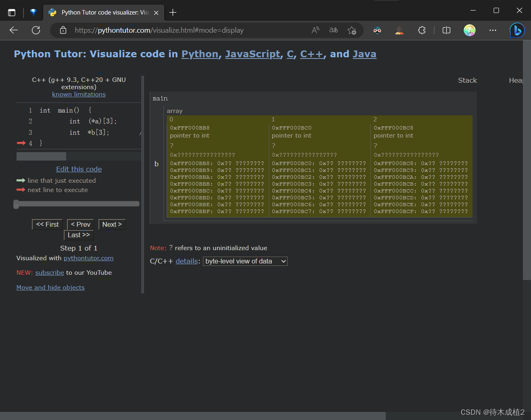This screenshot has height=420, width=531.
Task: Click the glasses extension icon
Action: pos(377,30)
